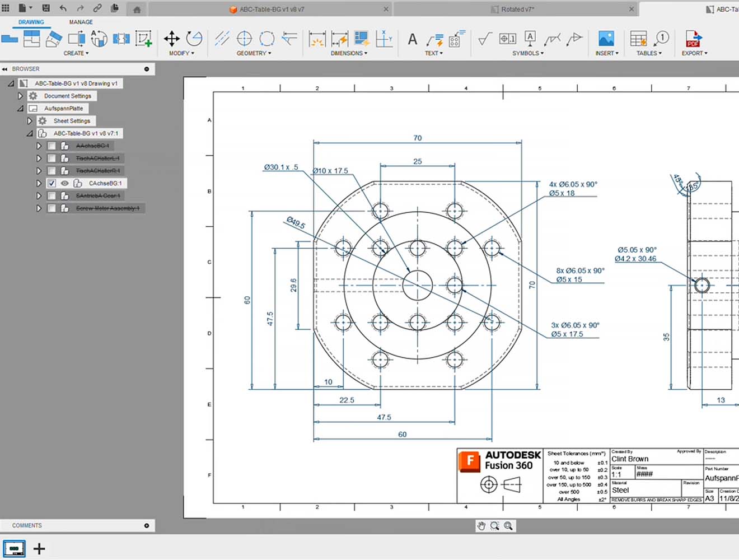Add a new sheet with the plus button
Screen dimensions: 739x560
click(39, 549)
